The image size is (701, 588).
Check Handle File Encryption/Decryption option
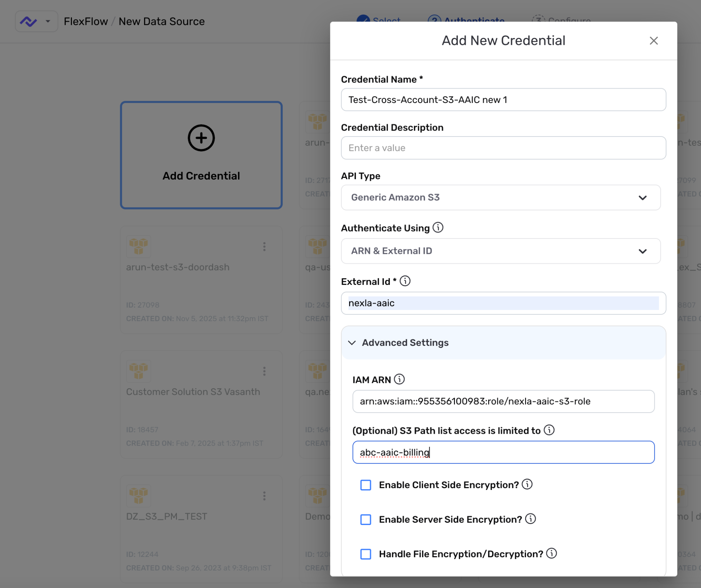click(366, 554)
